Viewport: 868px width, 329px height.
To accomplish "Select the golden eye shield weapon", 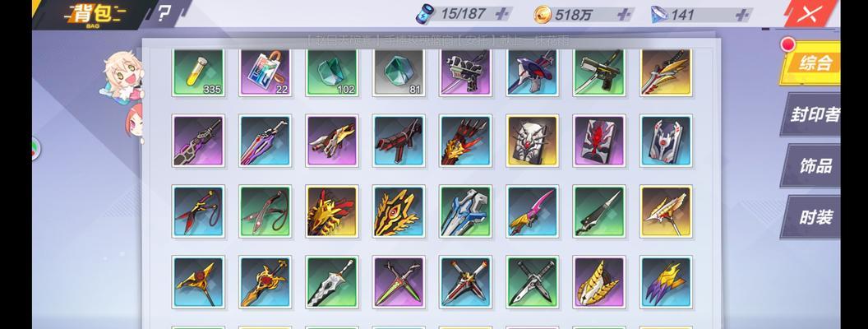I will 399,211.
